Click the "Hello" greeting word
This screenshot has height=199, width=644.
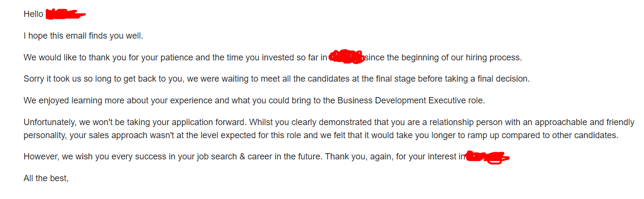click(33, 14)
